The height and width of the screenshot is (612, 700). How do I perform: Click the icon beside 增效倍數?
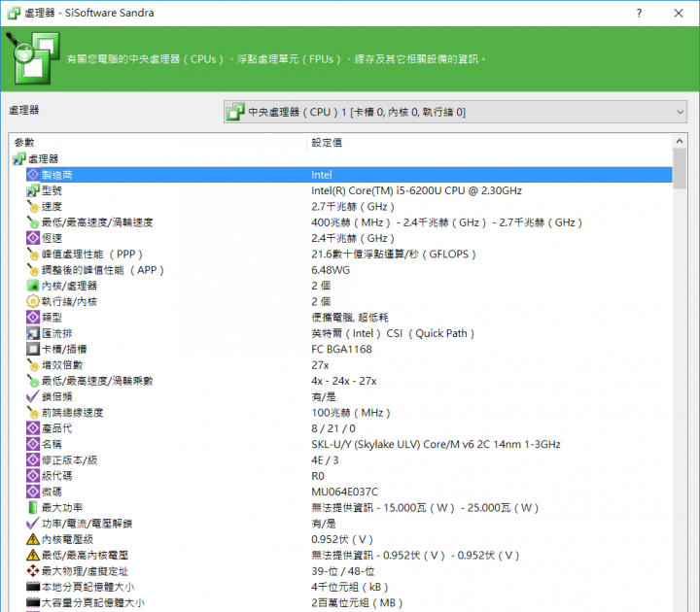(33, 365)
